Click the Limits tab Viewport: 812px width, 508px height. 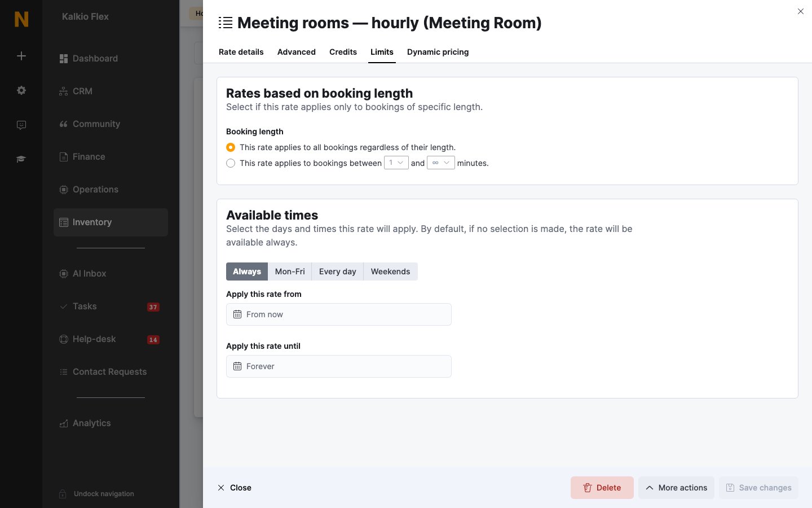point(382,52)
